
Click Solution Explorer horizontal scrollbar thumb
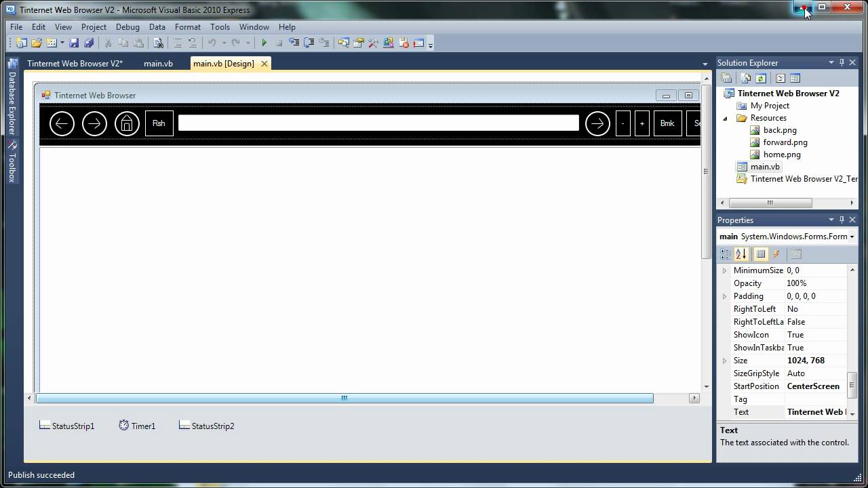coord(770,203)
